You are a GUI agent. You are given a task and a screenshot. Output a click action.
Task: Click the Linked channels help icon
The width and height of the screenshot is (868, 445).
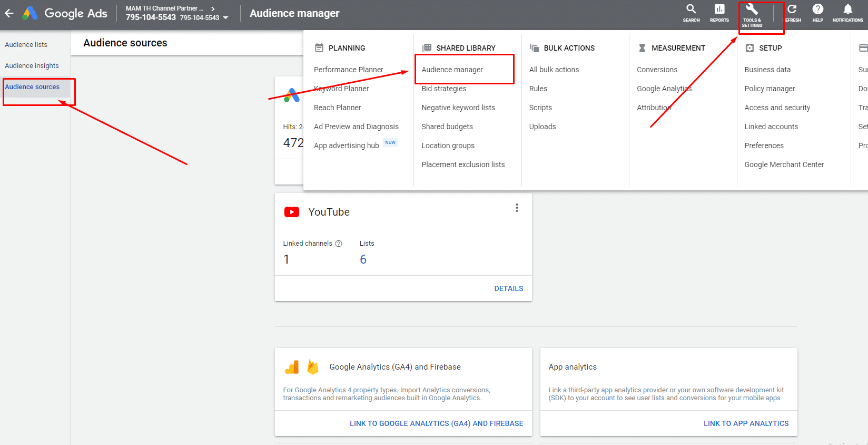pyautogui.click(x=339, y=244)
